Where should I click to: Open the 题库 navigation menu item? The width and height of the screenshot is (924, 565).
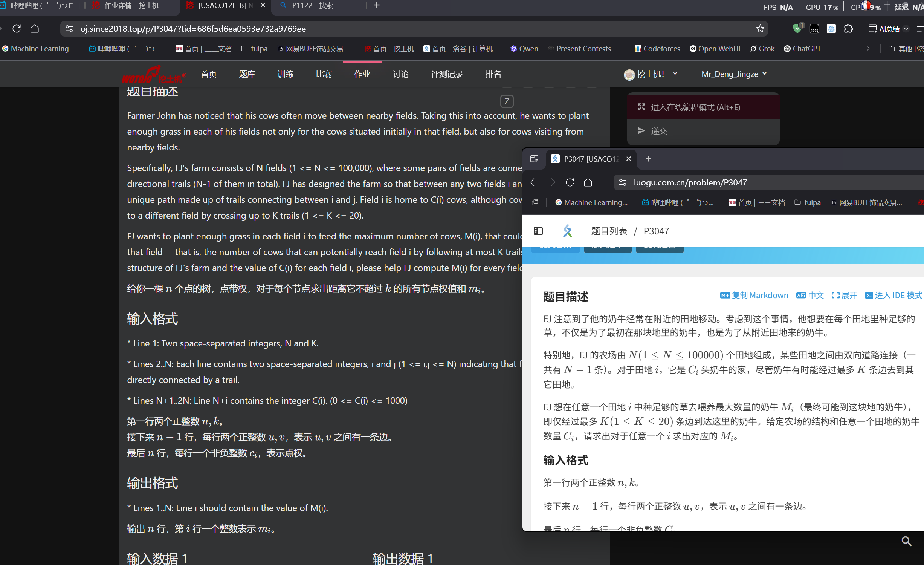[x=247, y=74]
